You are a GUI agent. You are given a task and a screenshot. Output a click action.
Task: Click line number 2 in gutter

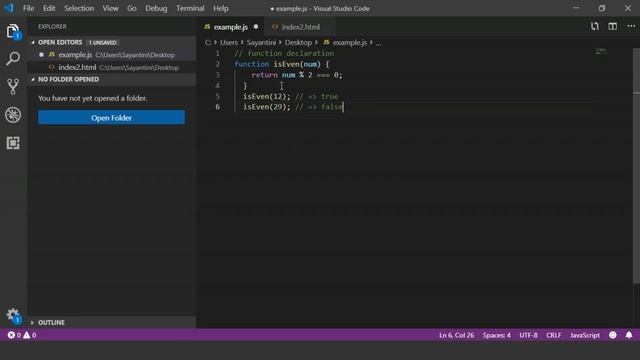(218, 64)
